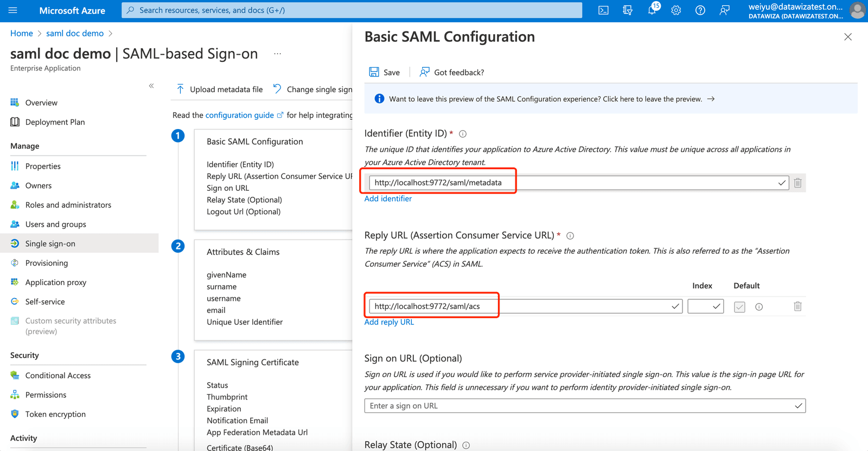The height and width of the screenshot is (451, 868).
Task: Click Add reply URL link
Action: click(389, 322)
